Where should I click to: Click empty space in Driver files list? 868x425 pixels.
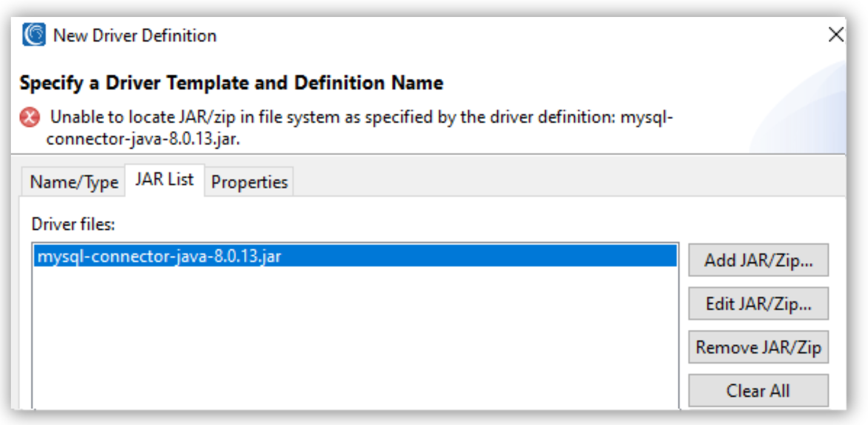354,340
